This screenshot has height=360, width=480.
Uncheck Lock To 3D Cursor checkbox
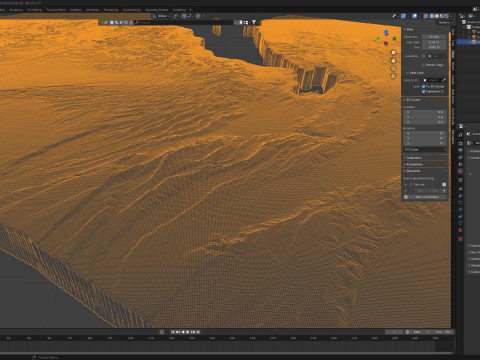point(423,87)
